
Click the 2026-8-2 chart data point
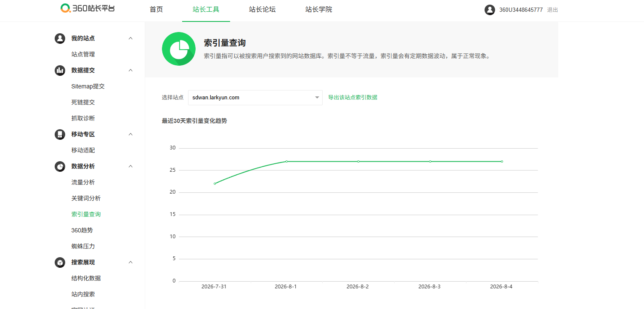pos(358,161)
